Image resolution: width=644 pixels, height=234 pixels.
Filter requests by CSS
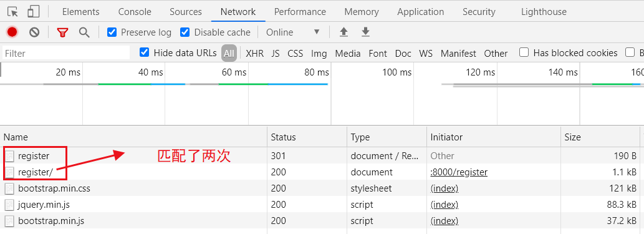pyautogui.click(x=296, y=54)
